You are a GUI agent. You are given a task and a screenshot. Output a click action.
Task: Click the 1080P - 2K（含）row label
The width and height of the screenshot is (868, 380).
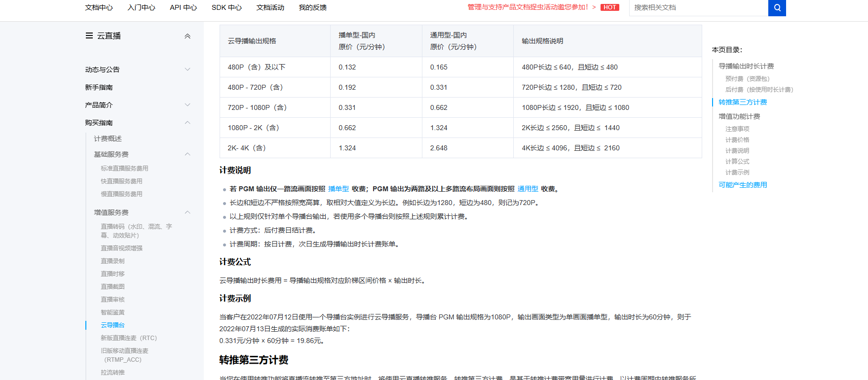(x=254, y=128)
